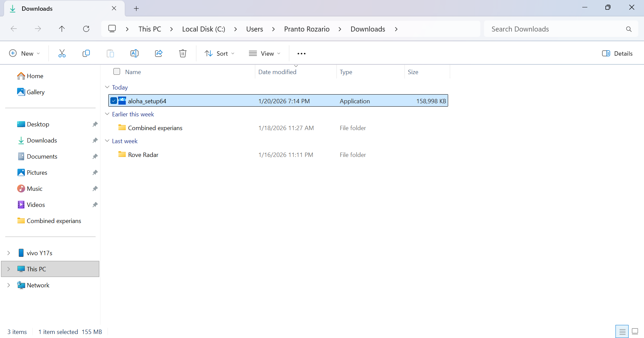Collapse the Earlier this week group
This screenshot has width=644, height=338.
coord(107,114)
